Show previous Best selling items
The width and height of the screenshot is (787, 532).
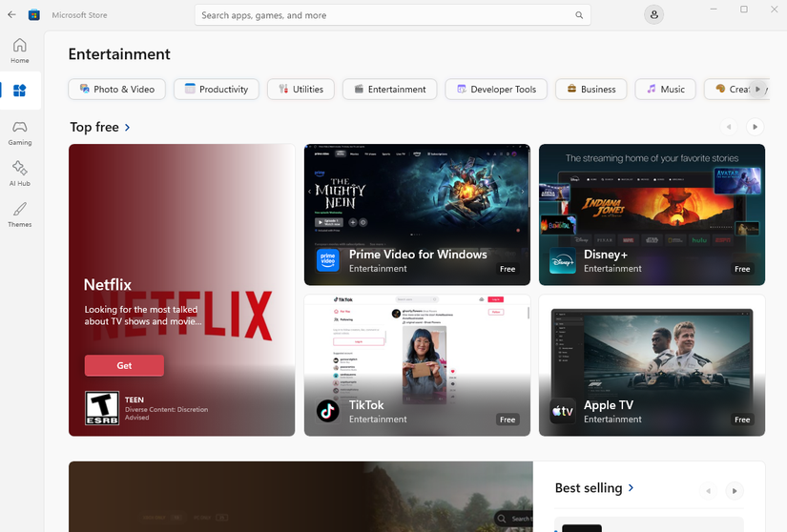click(x=708, y=491)
